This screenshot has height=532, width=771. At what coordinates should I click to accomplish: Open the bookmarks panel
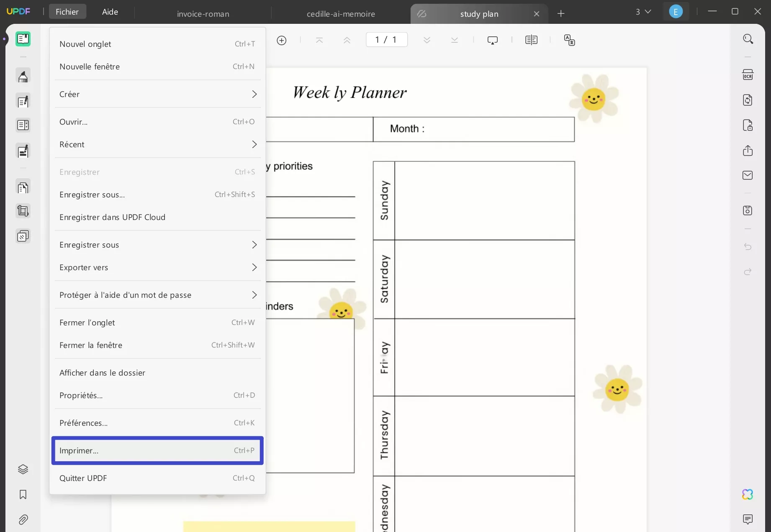point(23,495)
